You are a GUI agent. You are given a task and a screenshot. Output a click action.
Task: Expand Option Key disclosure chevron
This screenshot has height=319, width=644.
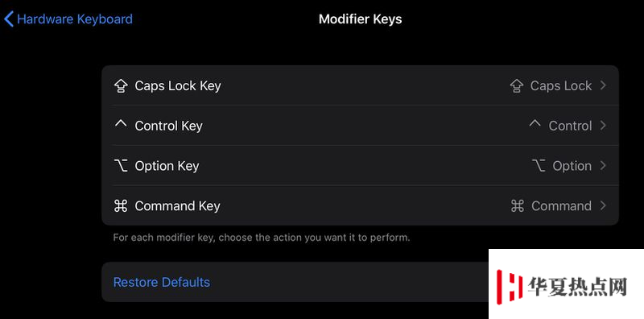(603, 165)
